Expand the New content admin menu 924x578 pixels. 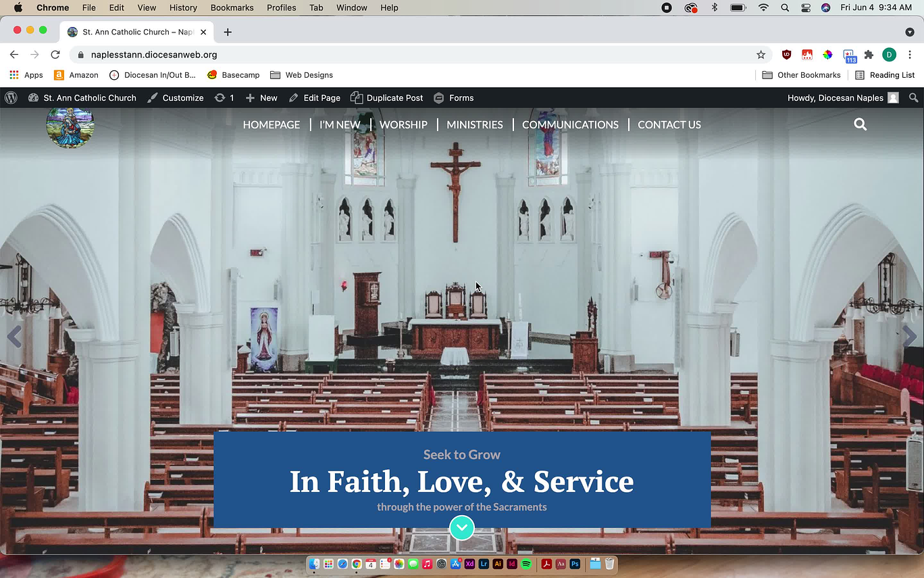click(261, 98)
